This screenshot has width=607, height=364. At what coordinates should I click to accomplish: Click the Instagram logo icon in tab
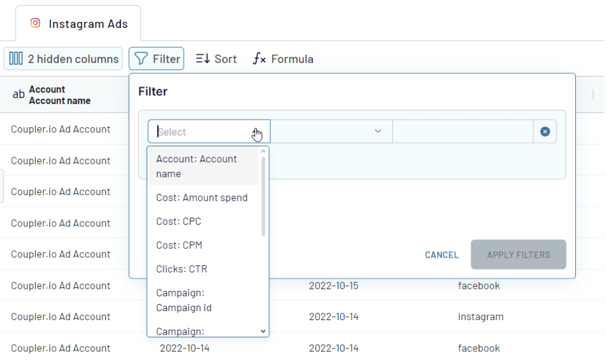(x=35, y=23)
